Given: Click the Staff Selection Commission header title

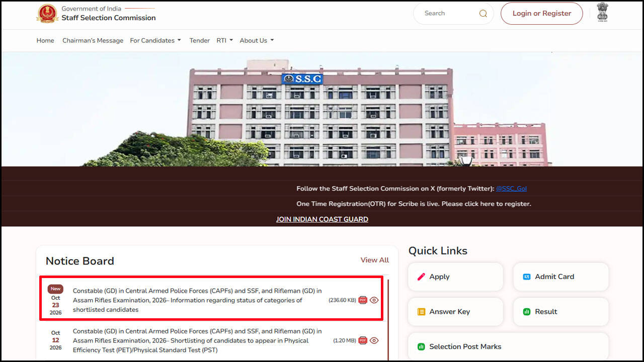Looking at the screenshot, I should point(109,18).
